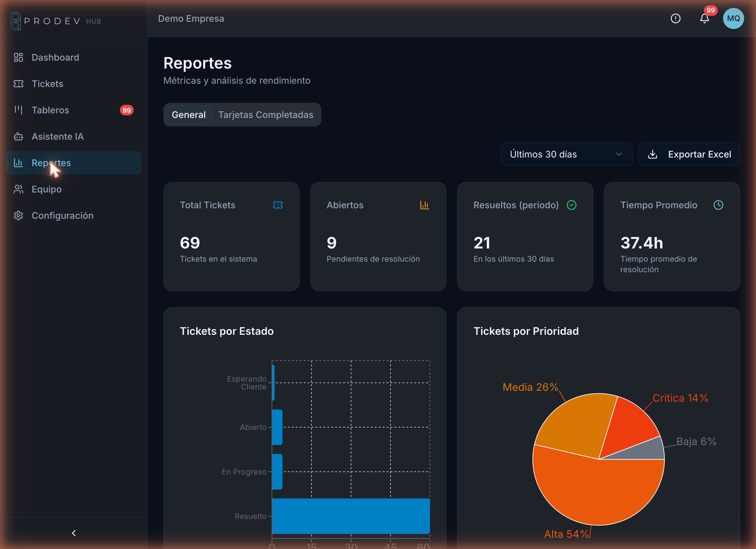Click the alert info icon in header
Viewport: 756px width, 549px height.
coord(675,19)
